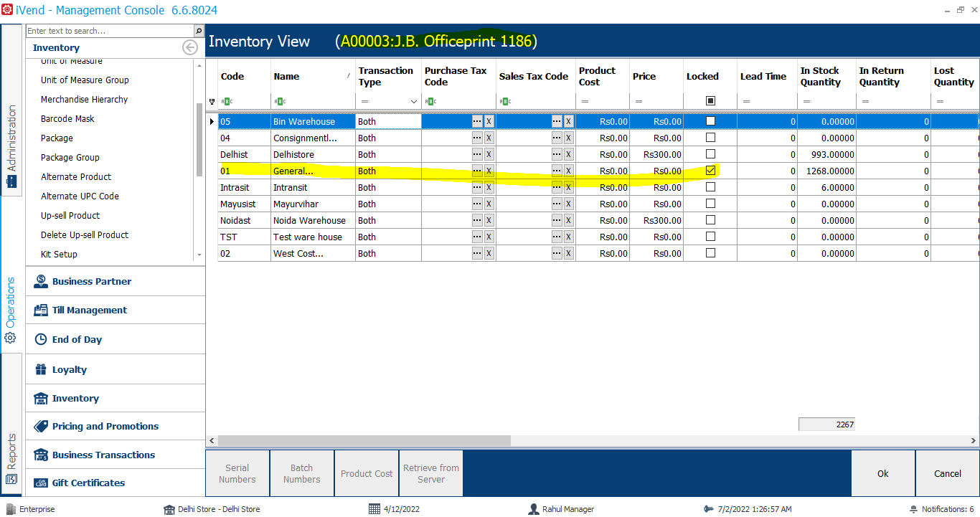The width and height of the screenshot is (980, 517).
Task: Open the Package Group menu item
Action: coord(70,158)
